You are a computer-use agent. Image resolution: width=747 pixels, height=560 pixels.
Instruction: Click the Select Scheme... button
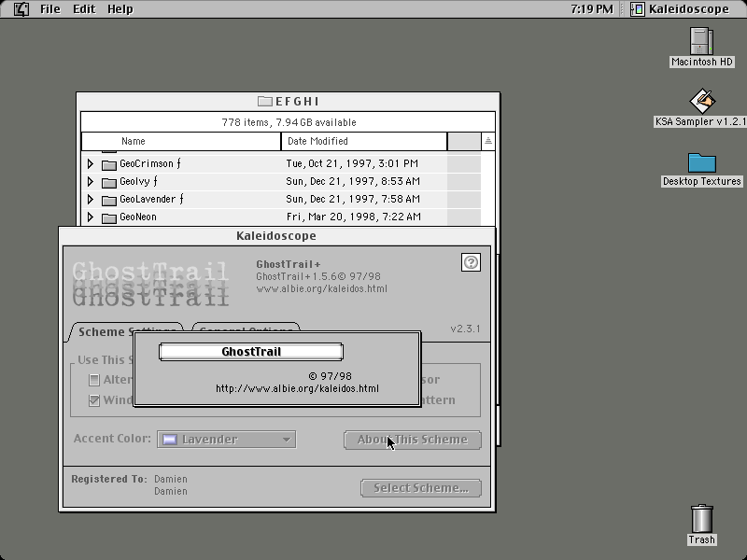point(421,488)
